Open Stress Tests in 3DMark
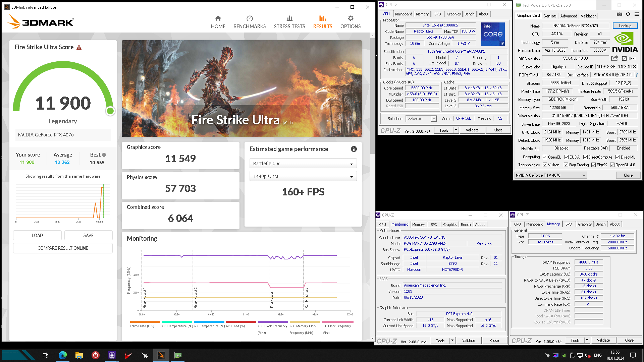 pyautogui.click(x=289, y=22)
